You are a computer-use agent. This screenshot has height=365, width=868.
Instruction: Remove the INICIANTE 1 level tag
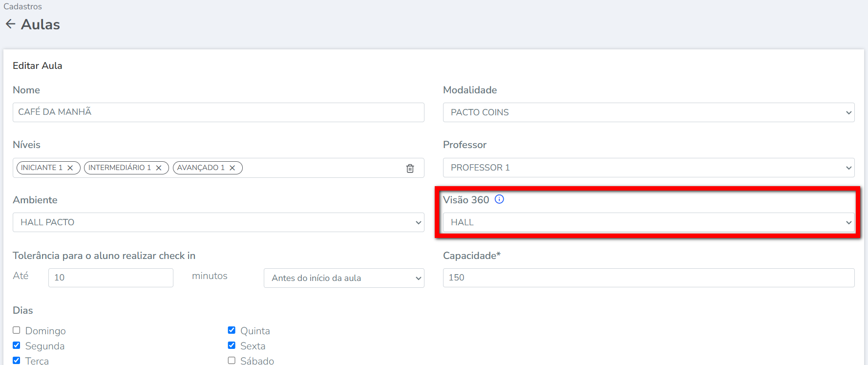click(x=70, y=168)
